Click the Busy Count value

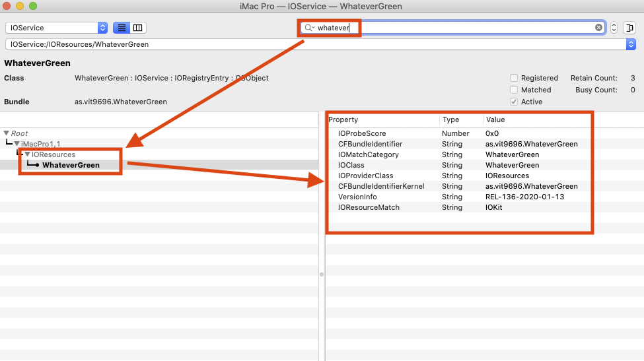click(633, 90)
